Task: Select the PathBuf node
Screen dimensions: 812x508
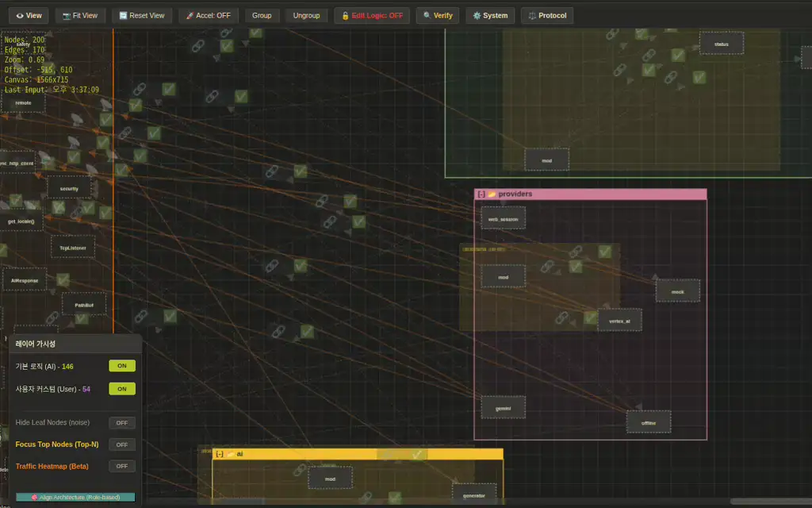Action: pos(84,305)
